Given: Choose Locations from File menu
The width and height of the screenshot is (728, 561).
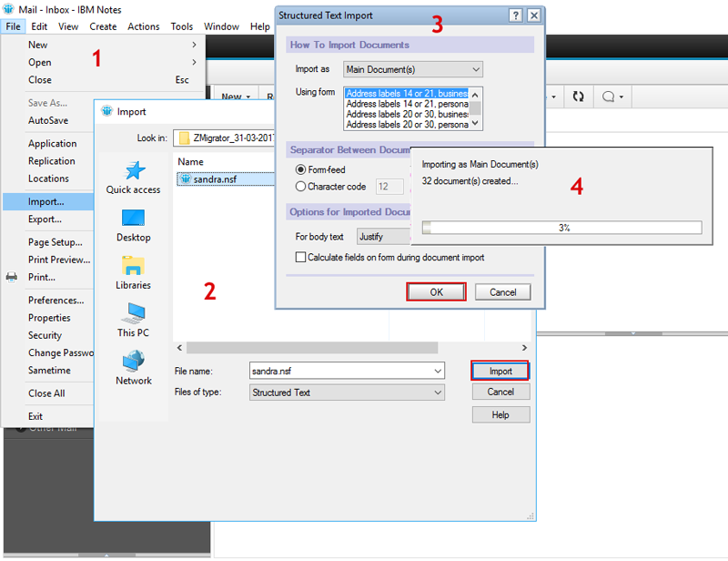Looking at the screenshot, I should pyautogui.click(x=48, y=178).
